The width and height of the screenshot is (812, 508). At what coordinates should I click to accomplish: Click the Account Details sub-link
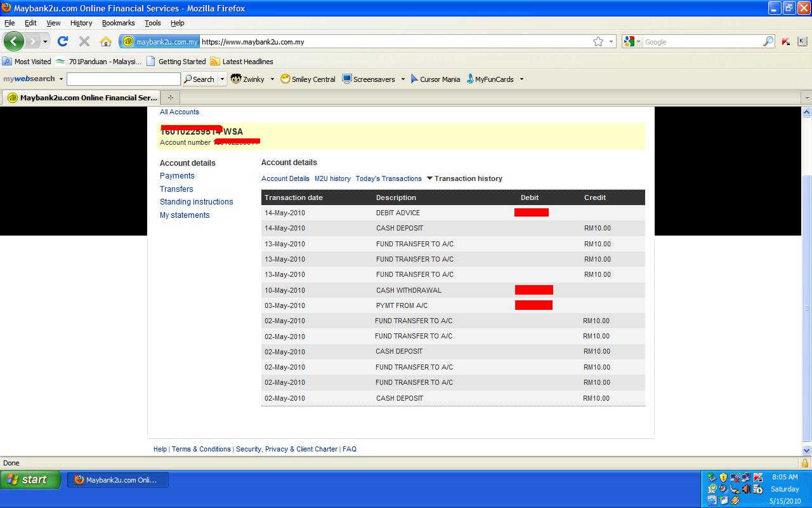285,178
